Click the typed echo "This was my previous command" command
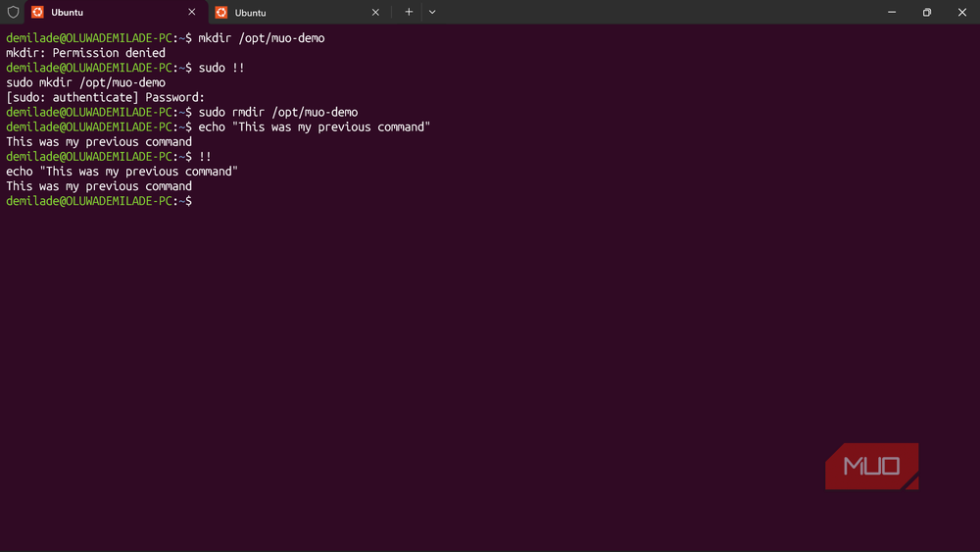Viewport: 980px width, 552px height. pos(315,126)
